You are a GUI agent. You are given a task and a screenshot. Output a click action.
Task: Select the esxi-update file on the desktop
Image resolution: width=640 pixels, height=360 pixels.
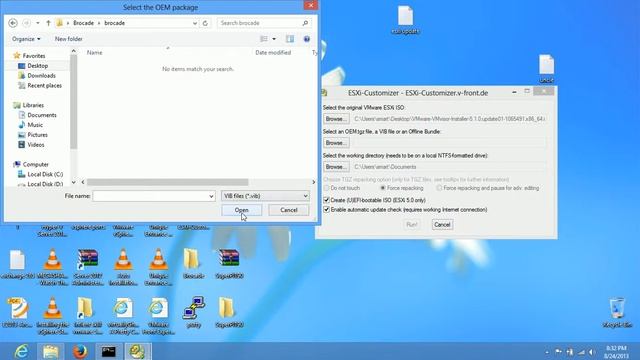pyautogui.click(x=405, y=20)
